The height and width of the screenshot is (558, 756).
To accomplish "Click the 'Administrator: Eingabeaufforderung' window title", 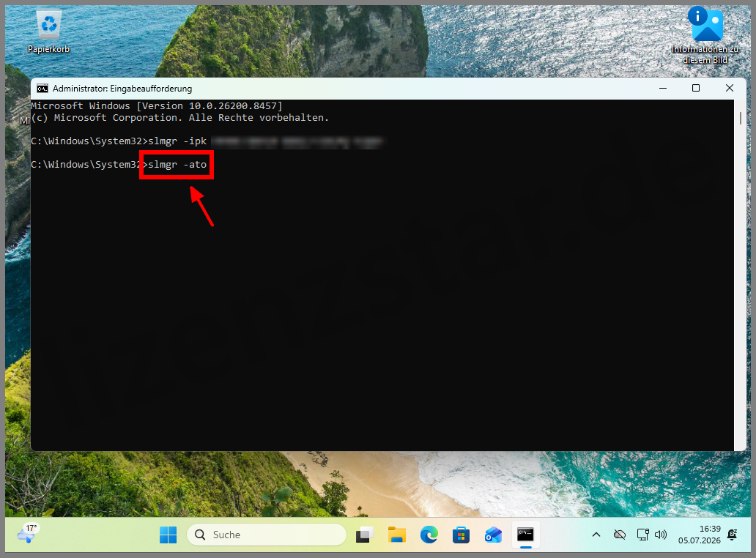I will (x=122, y=89).
